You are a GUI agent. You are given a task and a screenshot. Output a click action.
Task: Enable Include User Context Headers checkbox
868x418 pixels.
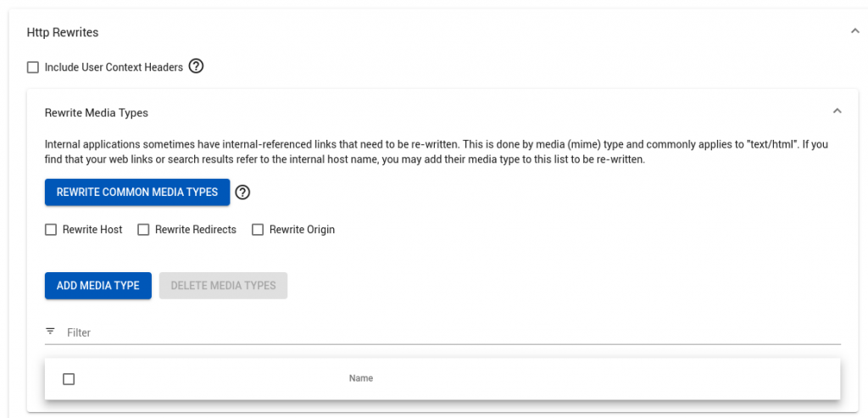[33, 67]
